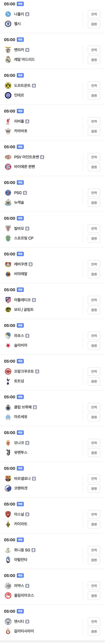105x644 pixels.
Task: Open 전력 for Napoli vs Chelsea
Action: click(x=94, y=14)
